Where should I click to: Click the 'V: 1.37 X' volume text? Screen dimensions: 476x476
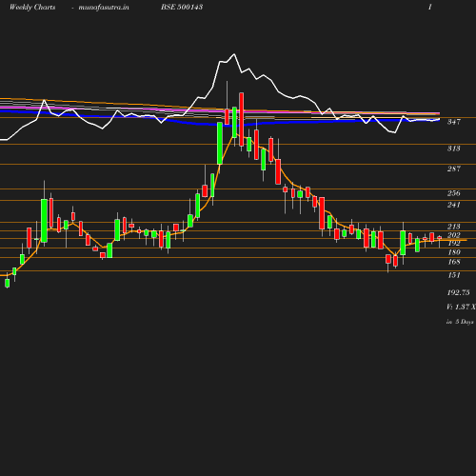(x=461, y=307)
